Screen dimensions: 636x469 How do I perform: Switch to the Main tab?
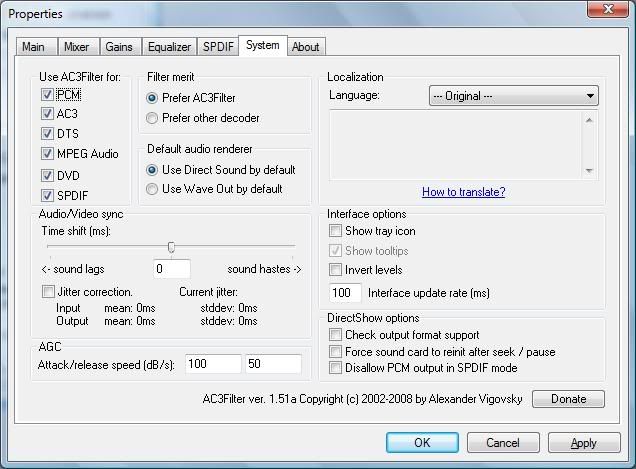[37, 47]
